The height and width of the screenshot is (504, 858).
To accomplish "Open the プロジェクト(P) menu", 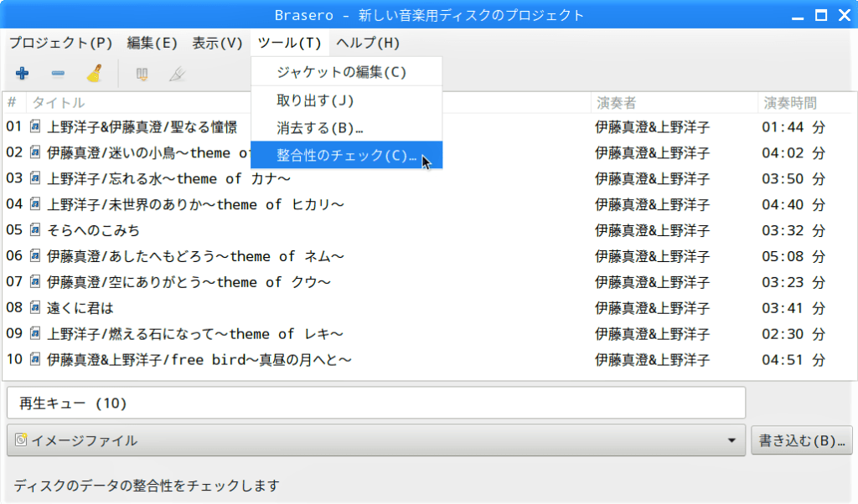I will coord(60,43).
